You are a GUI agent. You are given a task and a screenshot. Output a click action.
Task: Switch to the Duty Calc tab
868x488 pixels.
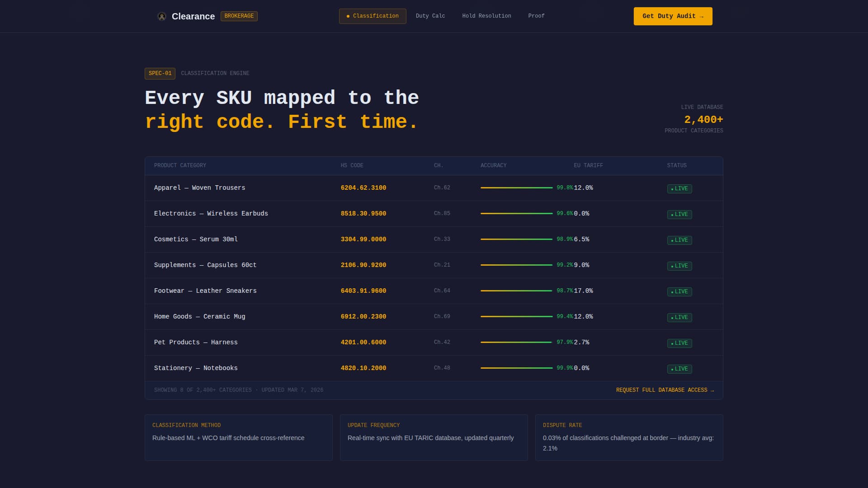(x=430, y=16)
